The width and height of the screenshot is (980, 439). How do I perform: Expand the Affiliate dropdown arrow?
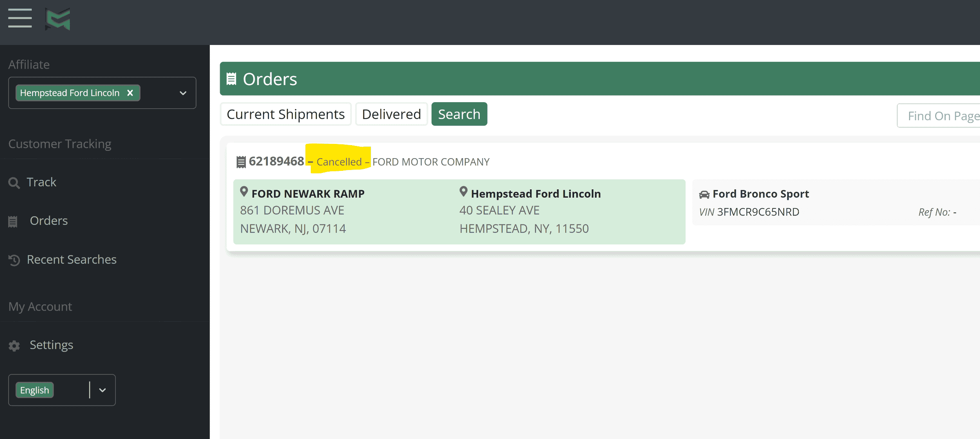click(x=183, y=93)
